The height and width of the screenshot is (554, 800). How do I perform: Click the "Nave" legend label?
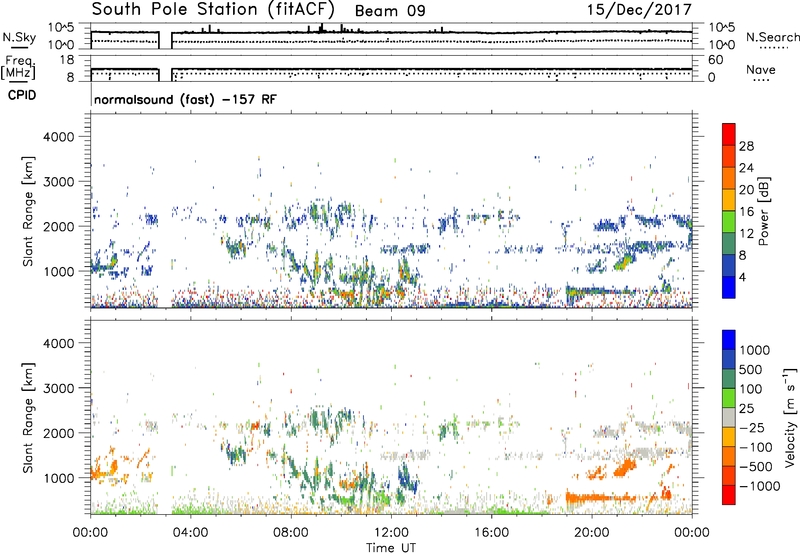coord(761,69)
